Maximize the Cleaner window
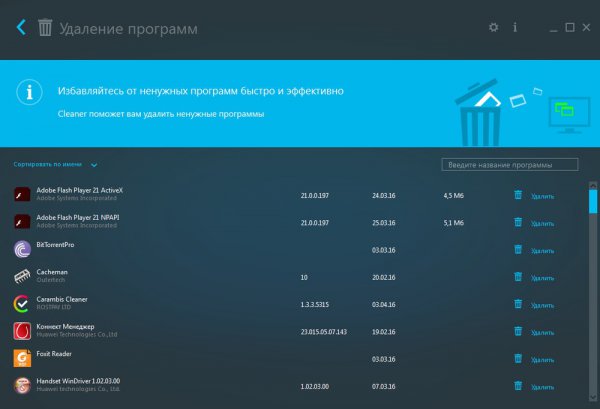This screenshot has width=600, height=409. click(x=570, y=28)
